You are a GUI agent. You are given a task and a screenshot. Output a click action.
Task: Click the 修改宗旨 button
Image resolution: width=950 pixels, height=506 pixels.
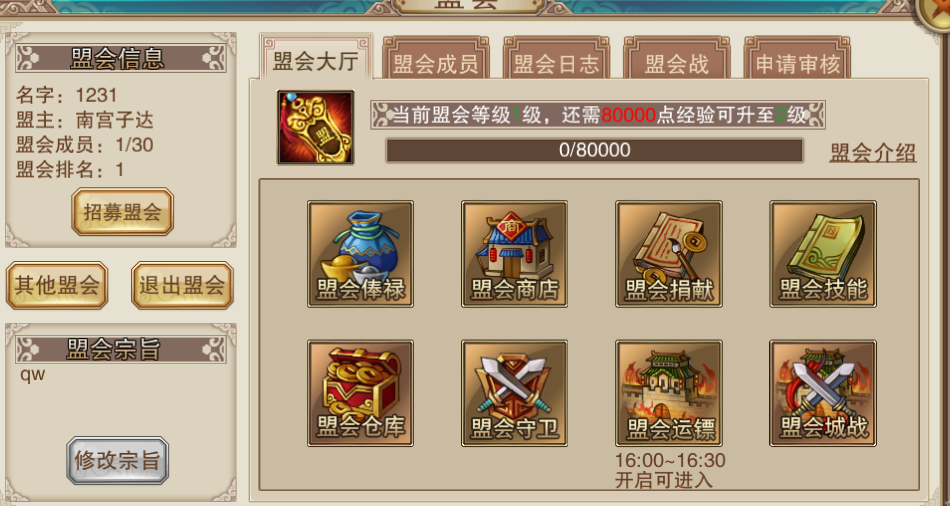tap(118, 461)
